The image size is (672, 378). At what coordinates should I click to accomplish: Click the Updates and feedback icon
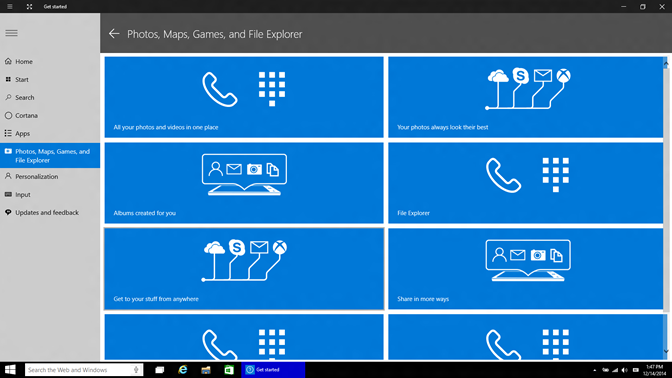pos(8,212)
